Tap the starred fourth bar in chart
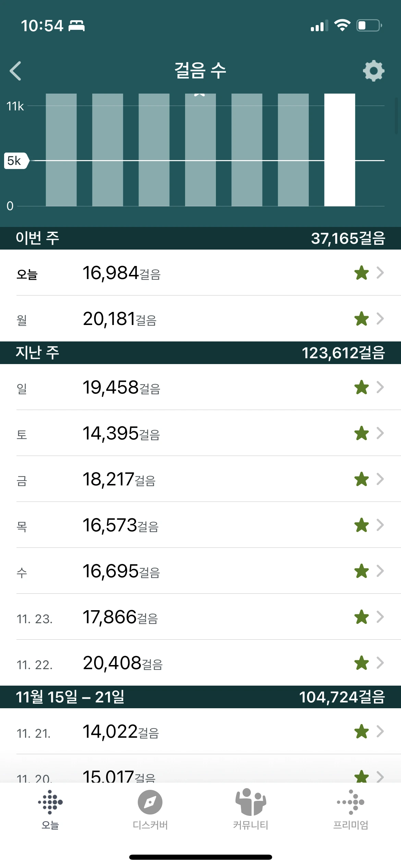Image resolution: width=401 pixels, height=868 pixels. click(x=200, y=150)
